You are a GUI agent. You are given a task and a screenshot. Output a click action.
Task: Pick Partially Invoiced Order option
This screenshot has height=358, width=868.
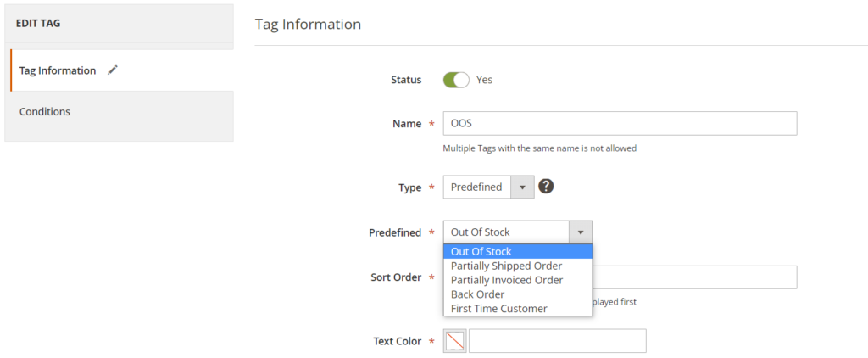[x=506, y=280]
